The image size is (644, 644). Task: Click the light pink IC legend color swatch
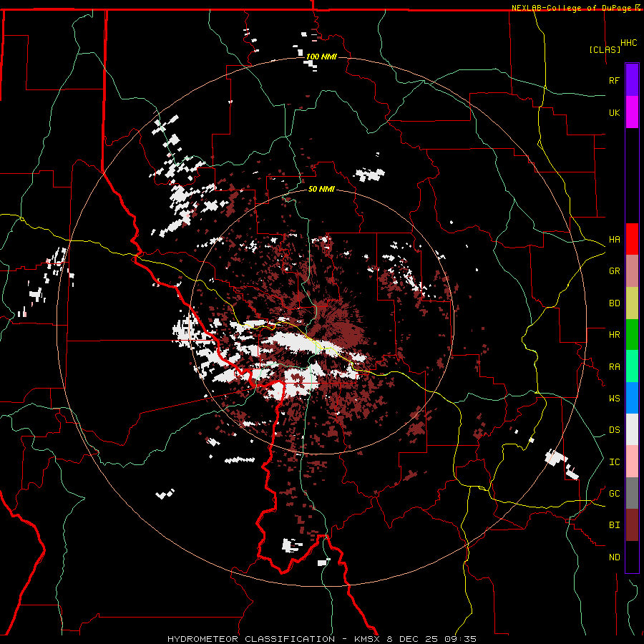coord(632,462)
